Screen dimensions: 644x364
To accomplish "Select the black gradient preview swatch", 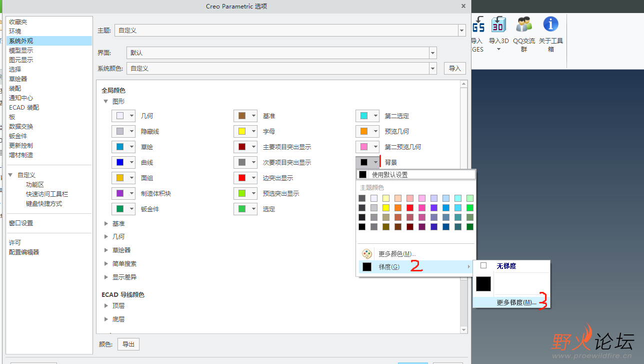I will pos(483,284).
